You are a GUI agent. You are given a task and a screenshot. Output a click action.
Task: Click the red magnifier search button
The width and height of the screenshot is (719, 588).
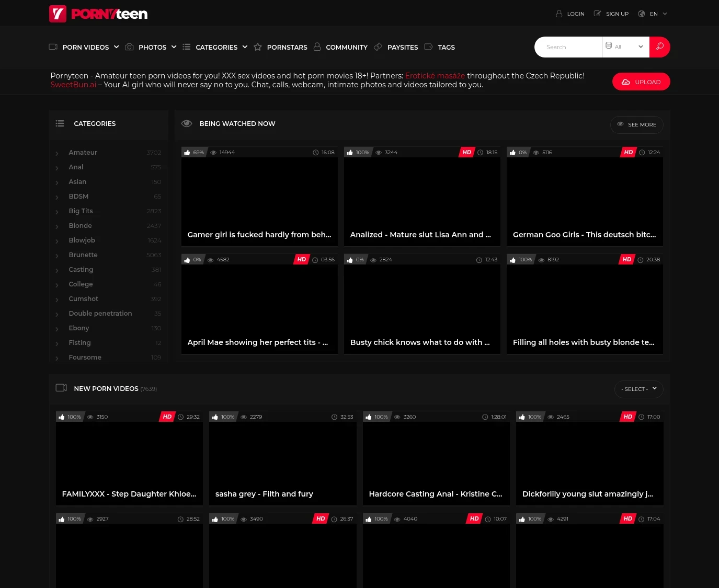[x=660, y=47]
